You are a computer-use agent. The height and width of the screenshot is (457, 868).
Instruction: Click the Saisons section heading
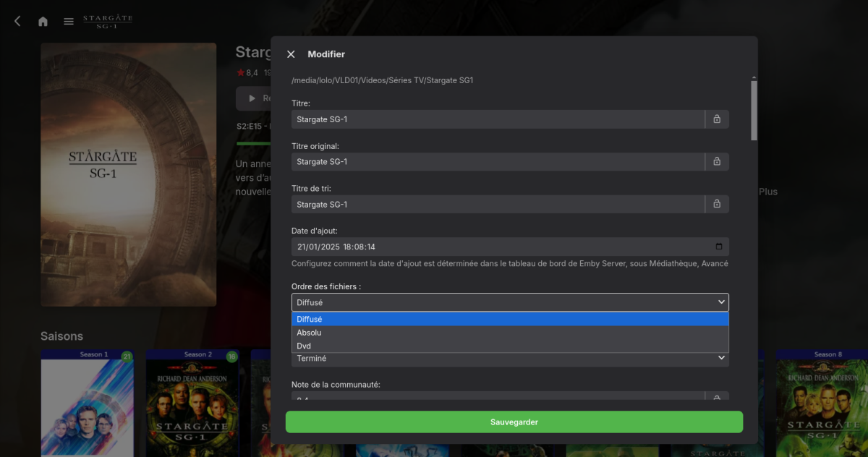click(x=61, y=336)
